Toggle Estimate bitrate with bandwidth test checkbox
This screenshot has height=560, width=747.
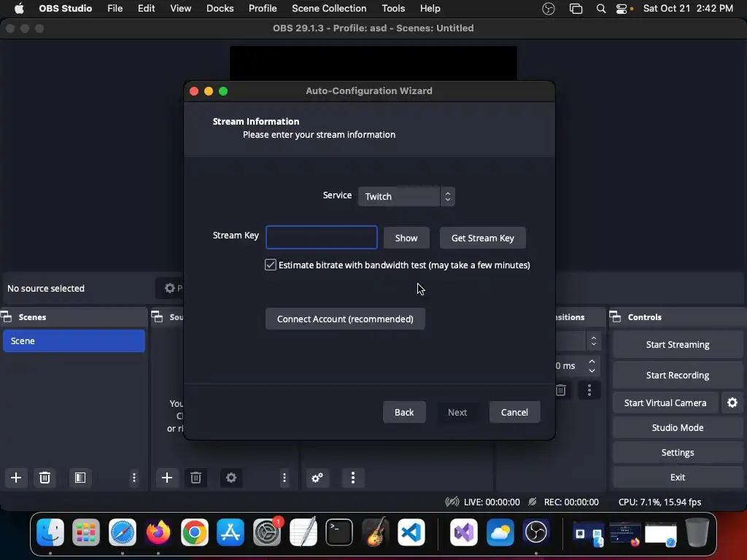click(x=271, y=265)
